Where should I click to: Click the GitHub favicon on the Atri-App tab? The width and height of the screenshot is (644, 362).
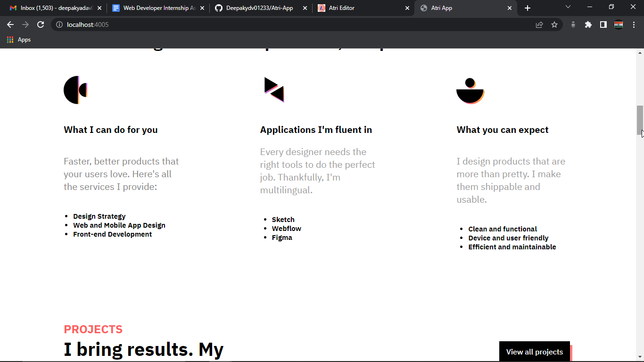[218, 8]
